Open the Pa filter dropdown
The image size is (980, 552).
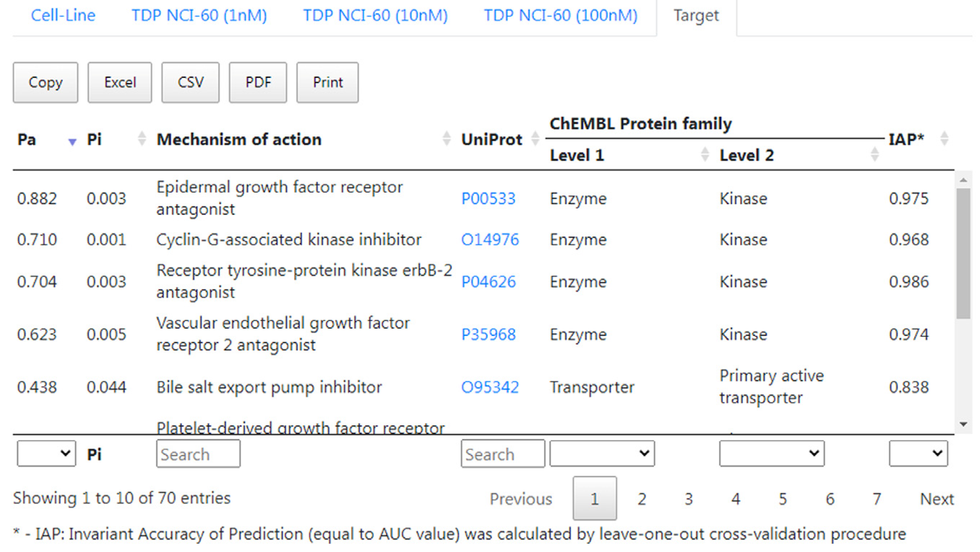[x=46, y=453]
